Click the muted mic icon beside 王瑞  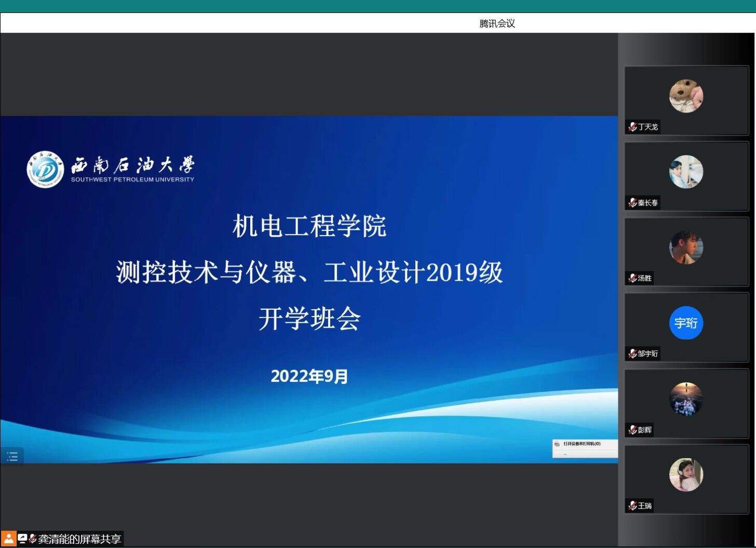point(632,505)
